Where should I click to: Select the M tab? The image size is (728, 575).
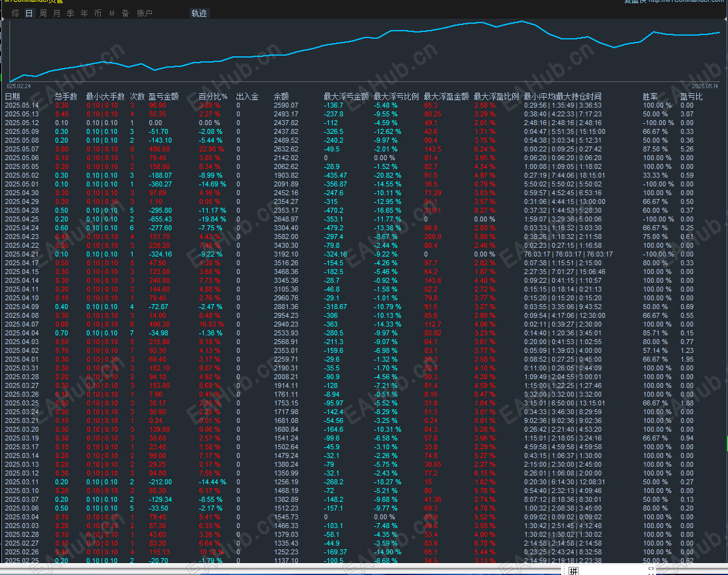(111, 14)
